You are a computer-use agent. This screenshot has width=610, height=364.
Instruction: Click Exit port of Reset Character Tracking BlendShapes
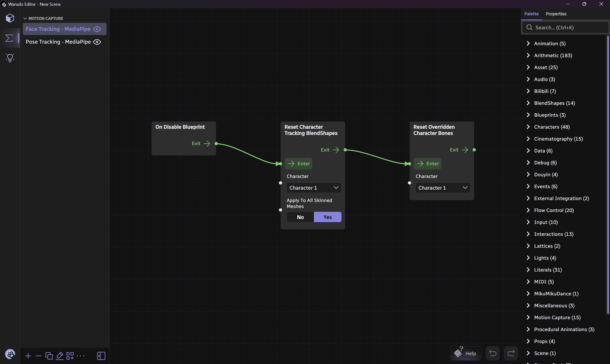(345, 150)
